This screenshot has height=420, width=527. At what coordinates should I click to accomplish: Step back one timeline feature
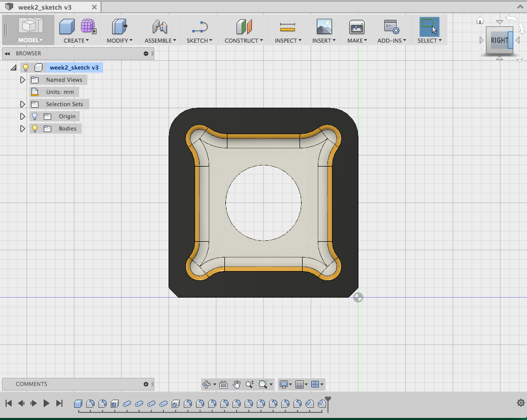tap(21, 403)
